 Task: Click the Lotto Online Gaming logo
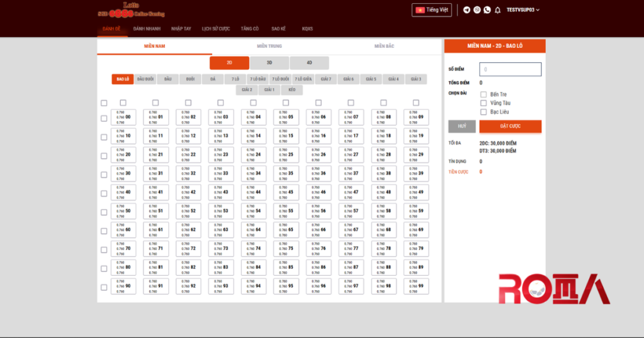coord(131,9)
